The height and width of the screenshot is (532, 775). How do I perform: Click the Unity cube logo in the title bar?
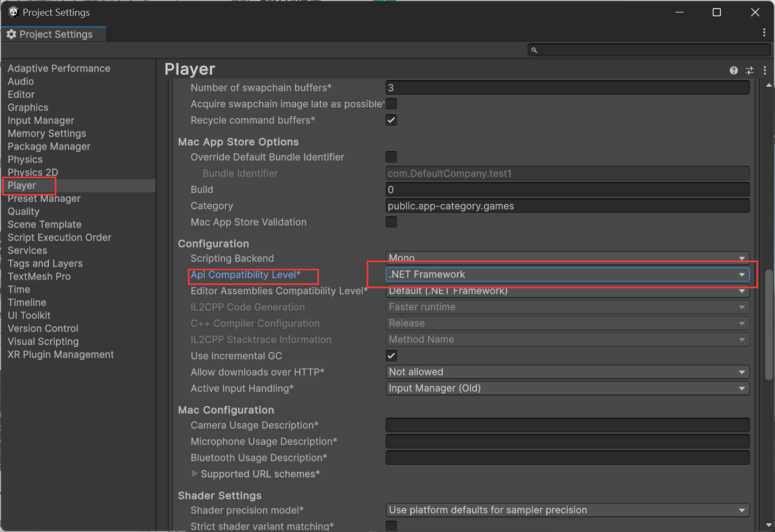click(x=13, y=11)
